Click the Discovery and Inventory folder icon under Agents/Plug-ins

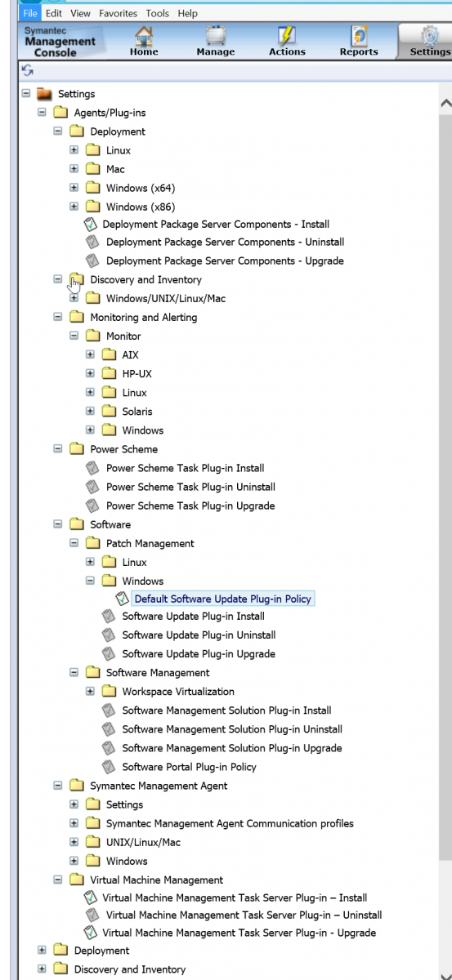77,279
